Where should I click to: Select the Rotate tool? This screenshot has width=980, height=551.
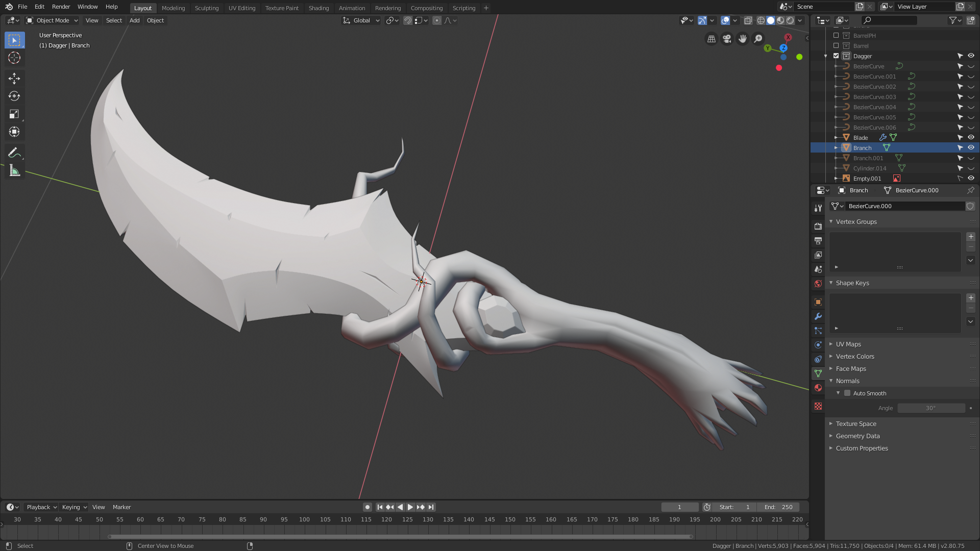tap(14, 96)
